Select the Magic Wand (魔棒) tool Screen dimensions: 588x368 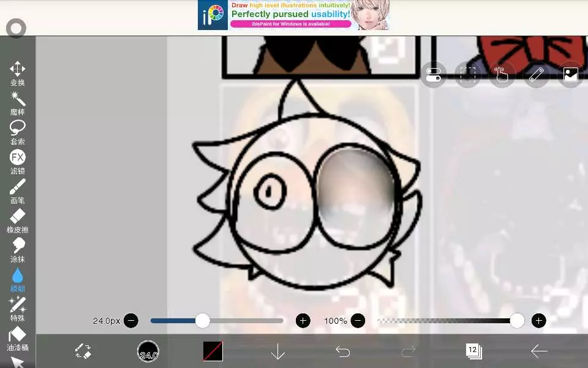(17, 102)
